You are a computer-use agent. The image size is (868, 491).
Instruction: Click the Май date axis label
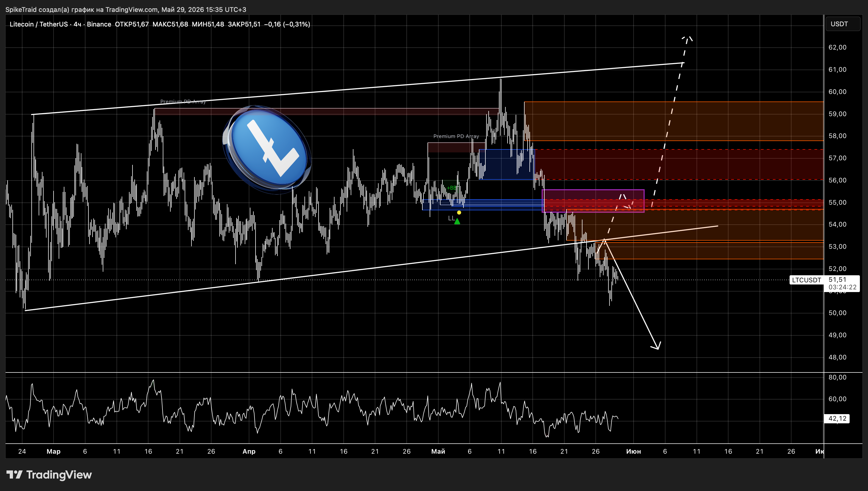[x=438, y=451]
